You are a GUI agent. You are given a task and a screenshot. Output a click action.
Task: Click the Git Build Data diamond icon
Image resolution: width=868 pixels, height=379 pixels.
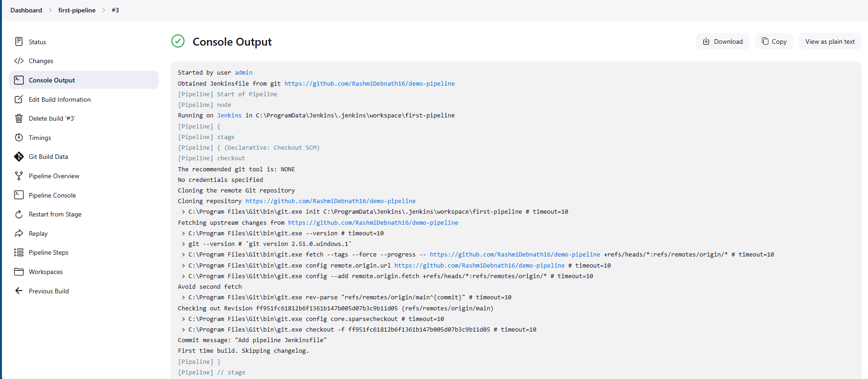[x=19, y=157]
